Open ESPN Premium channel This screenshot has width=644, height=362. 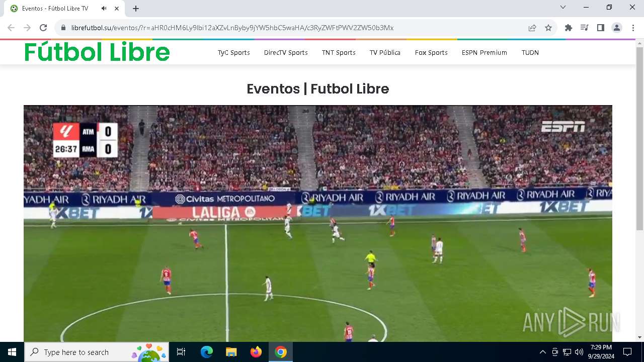[x=485, y=52]
